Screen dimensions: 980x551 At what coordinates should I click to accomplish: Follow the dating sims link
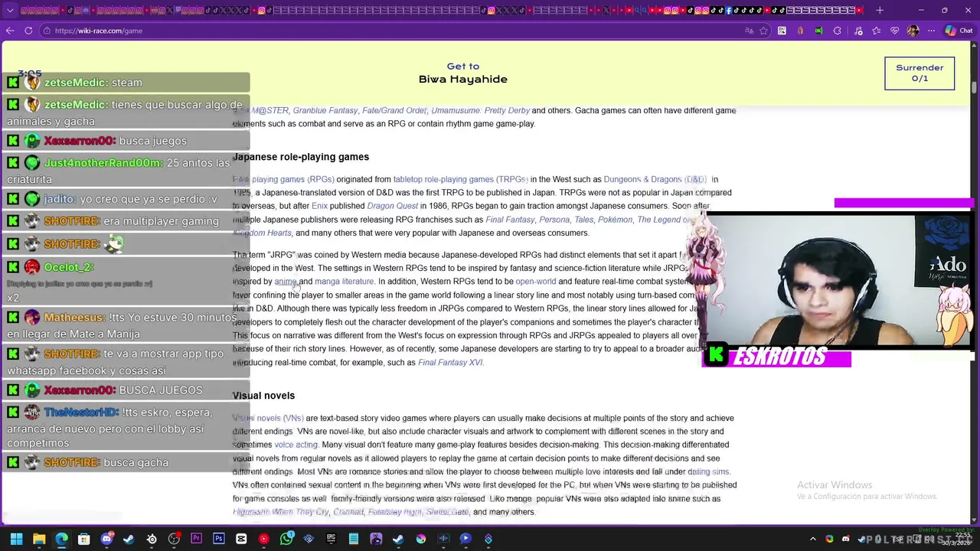[x=708, y=471]
